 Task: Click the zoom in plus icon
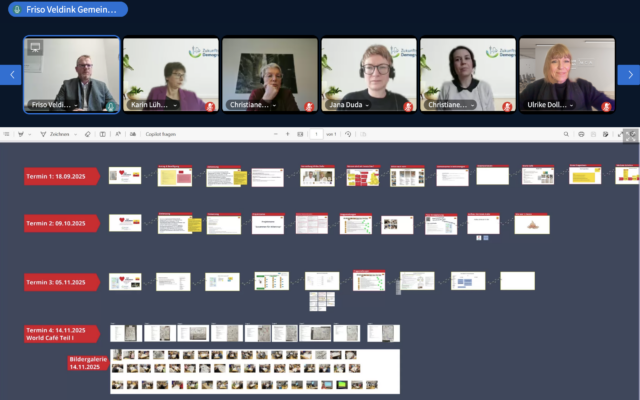(x=288, y=134)
